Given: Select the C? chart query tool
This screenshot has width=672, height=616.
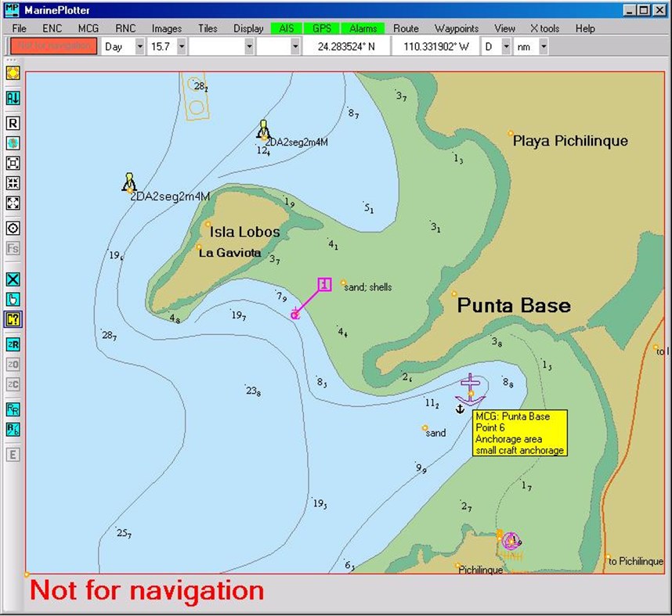Looking at the screenshot, I should tap(12, 319).
